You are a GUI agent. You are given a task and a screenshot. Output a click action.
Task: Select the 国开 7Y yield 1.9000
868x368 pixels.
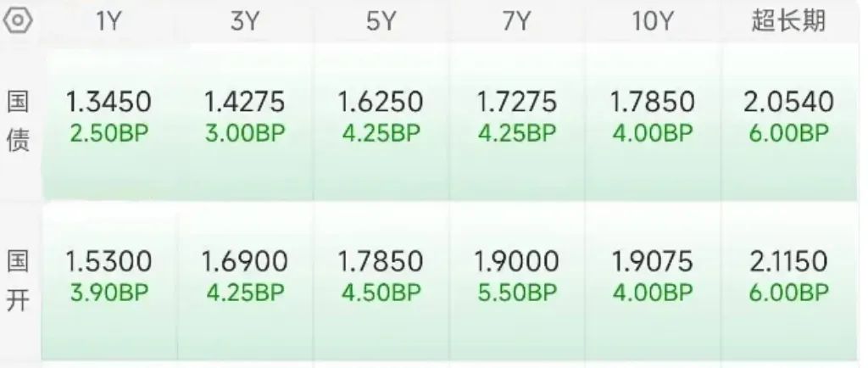pos(517,261)
